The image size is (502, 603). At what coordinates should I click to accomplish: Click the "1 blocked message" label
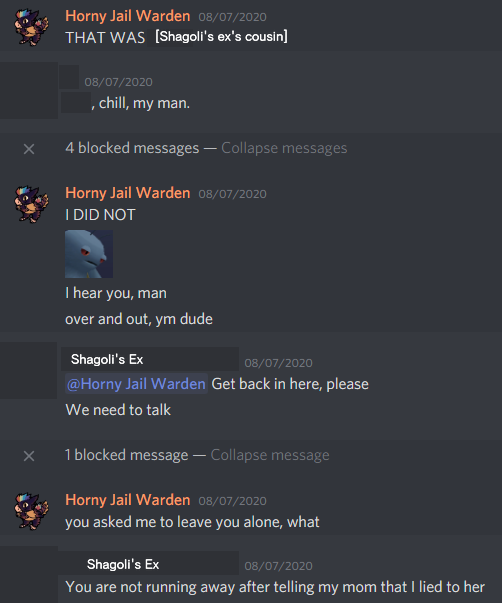tap(127, 455)
